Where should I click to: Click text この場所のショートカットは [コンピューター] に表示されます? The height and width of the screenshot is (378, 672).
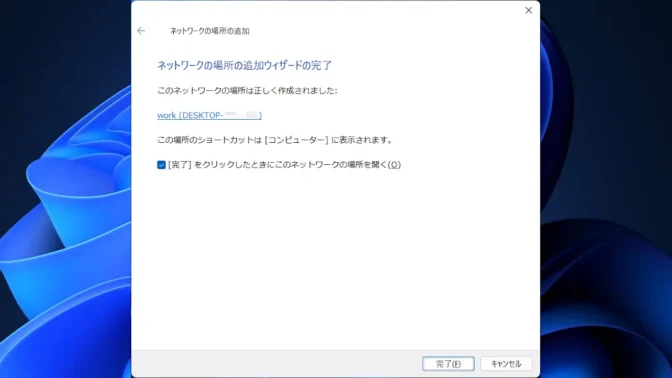pos(275,140)
